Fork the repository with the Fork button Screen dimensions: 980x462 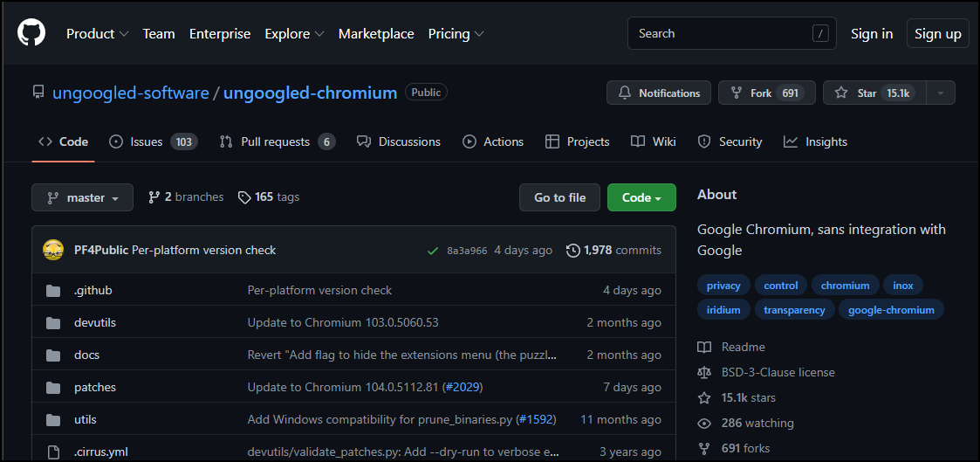point(767,93)
